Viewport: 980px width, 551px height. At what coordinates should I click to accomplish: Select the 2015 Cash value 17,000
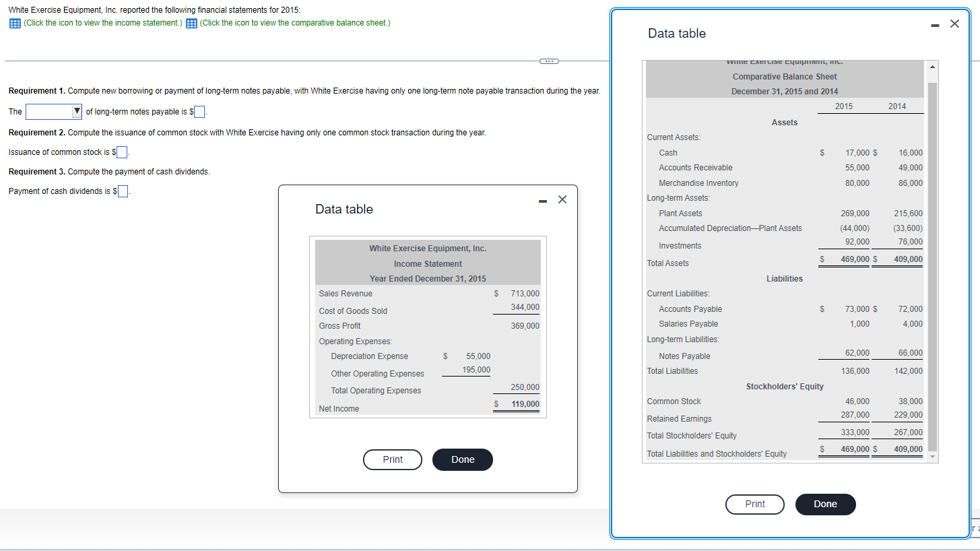click(857, 154)
